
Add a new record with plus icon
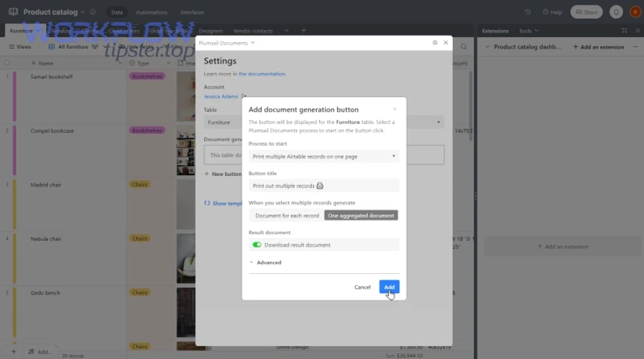[x=14, y=352]
